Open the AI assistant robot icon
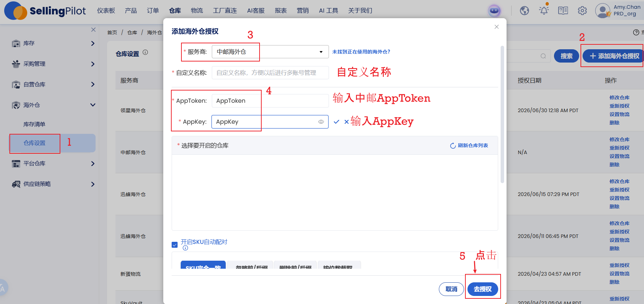Screen dimensions: 644x304 pos(494,11)
